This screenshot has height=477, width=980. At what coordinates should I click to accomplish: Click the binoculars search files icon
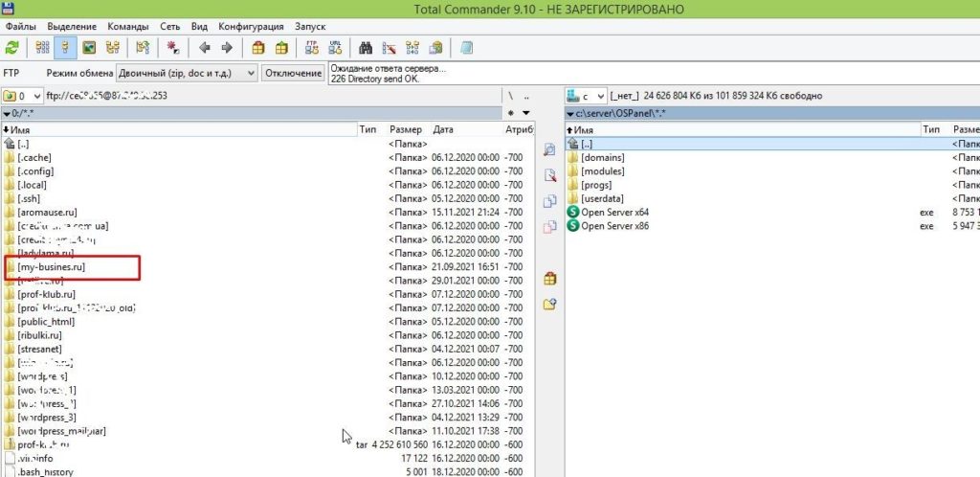click(x=365, y=47)
